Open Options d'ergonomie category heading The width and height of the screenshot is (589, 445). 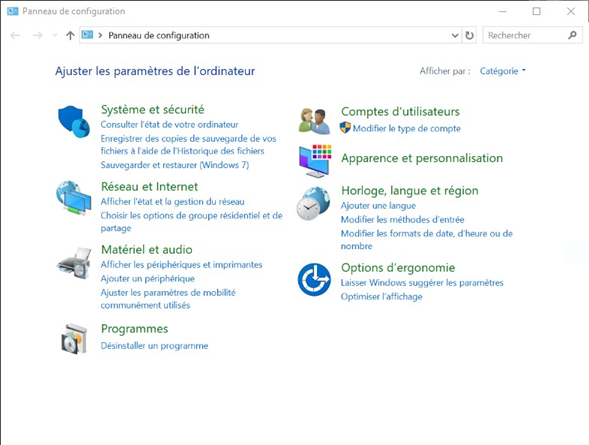click(398, 268)
